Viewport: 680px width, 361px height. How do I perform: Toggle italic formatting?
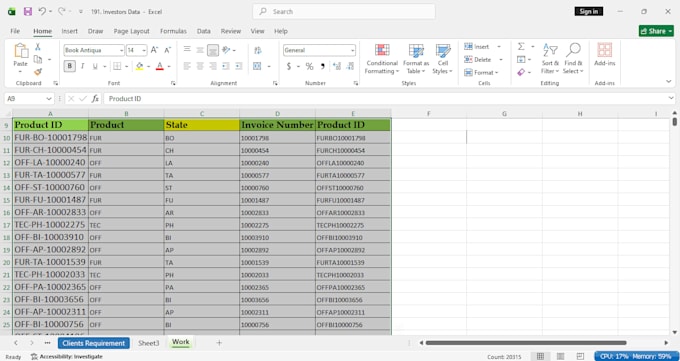coord(82,66)
